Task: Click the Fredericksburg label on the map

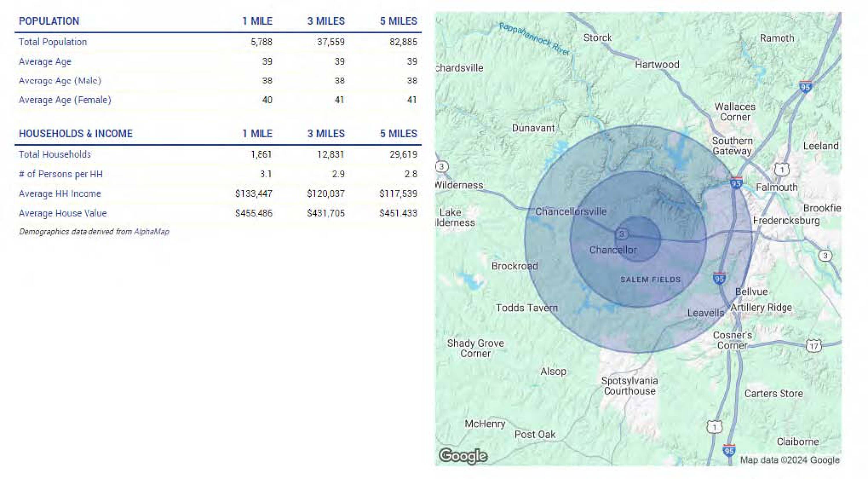Action: [x=786, y=221]
